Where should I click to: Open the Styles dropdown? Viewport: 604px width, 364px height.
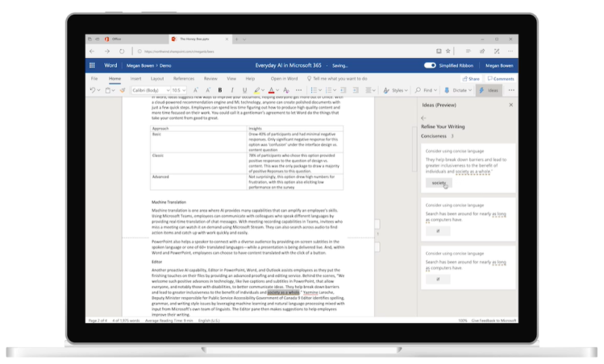click(396, 90)
